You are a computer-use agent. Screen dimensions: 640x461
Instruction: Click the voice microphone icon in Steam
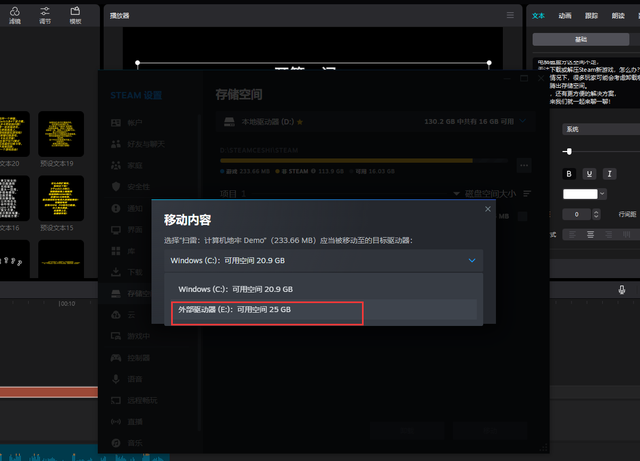click(116, 379)
